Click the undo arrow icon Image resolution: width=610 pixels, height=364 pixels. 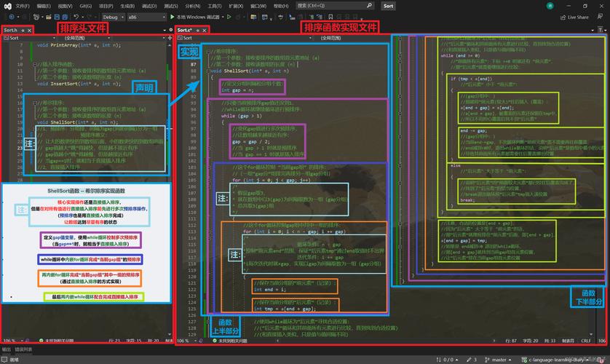(x=76, y=17)
